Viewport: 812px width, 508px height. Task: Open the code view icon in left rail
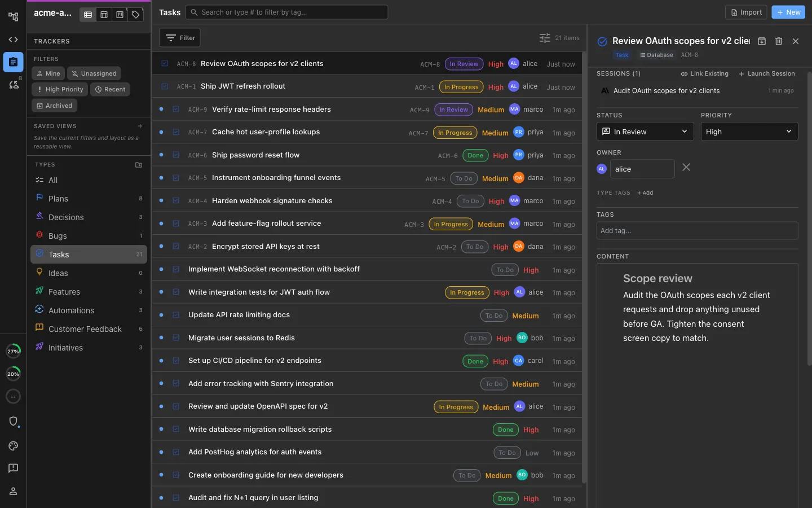pos(13,40)
